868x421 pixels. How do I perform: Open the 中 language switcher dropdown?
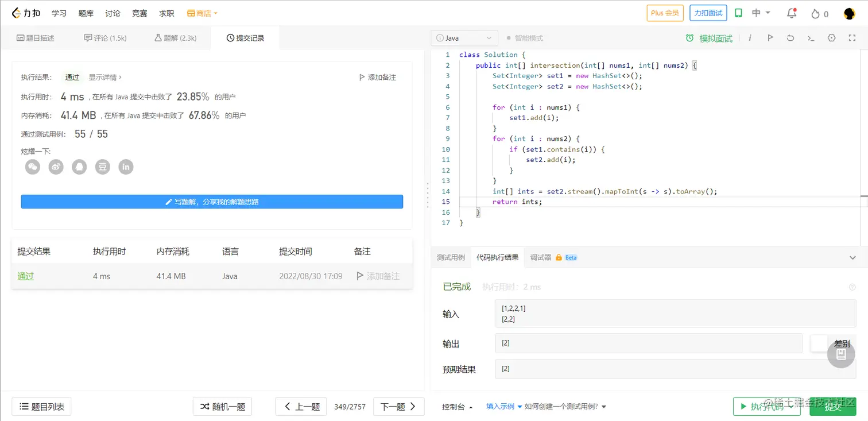(761, 13)
